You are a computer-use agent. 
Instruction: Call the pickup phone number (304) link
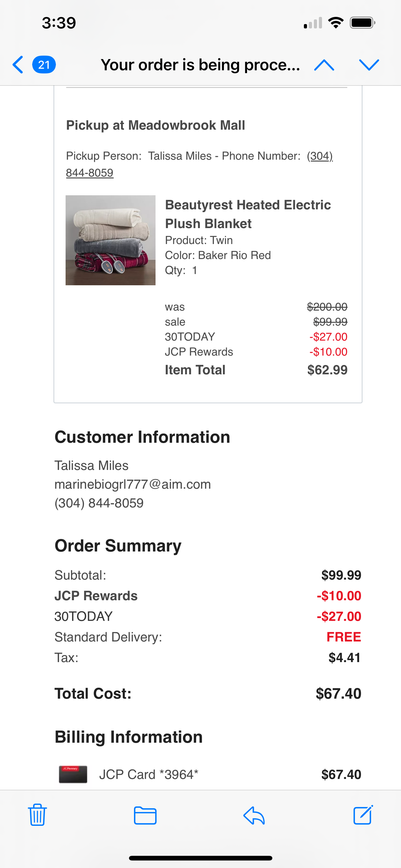pos(320,156)
